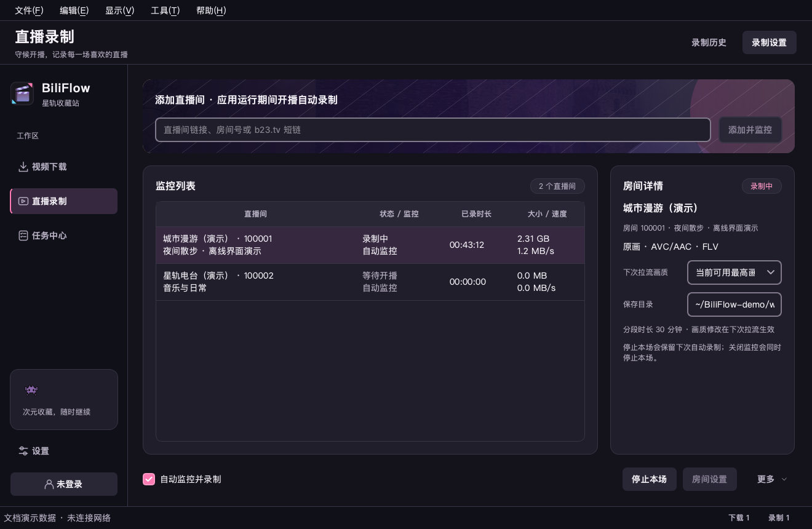Click the 录制中 badge in 房间详情

762,186
